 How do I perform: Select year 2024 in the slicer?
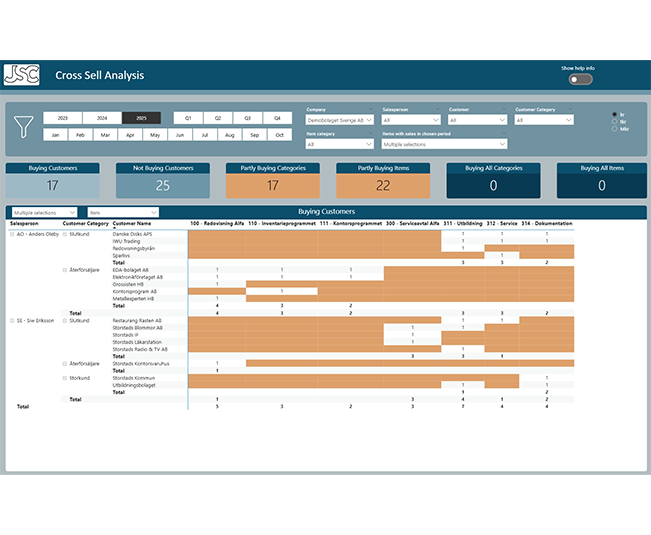tap(102, 118)
